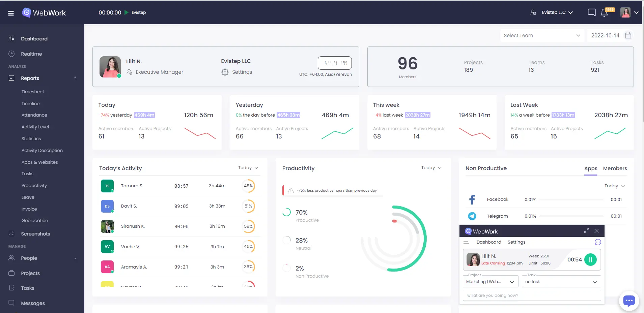The height and width of the screenshot is (313, 644).
Task: Select the Realtime monitoring icon
Action: click(11, 54)
